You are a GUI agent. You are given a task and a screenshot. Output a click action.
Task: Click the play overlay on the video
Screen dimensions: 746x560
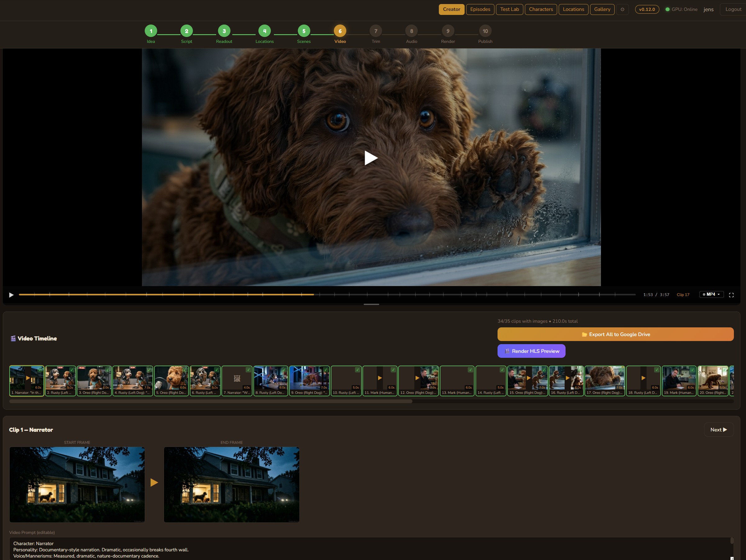click(371, 157)
